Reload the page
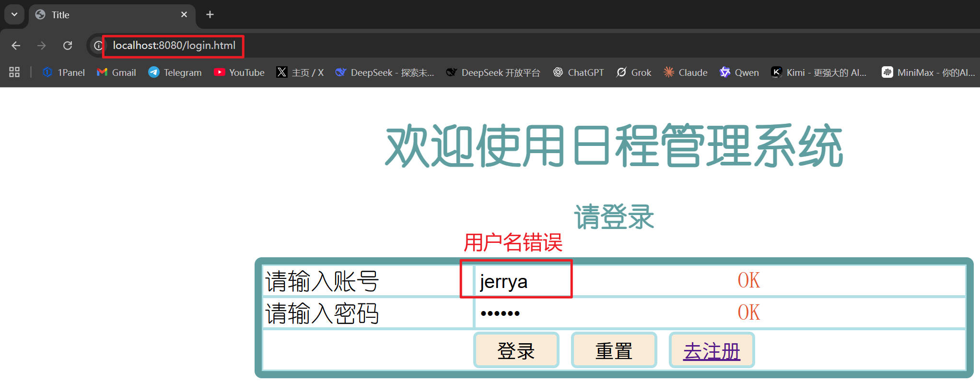The width and height of the screenshot is (980, 384). pyautogui.click(x=68, y=46)
